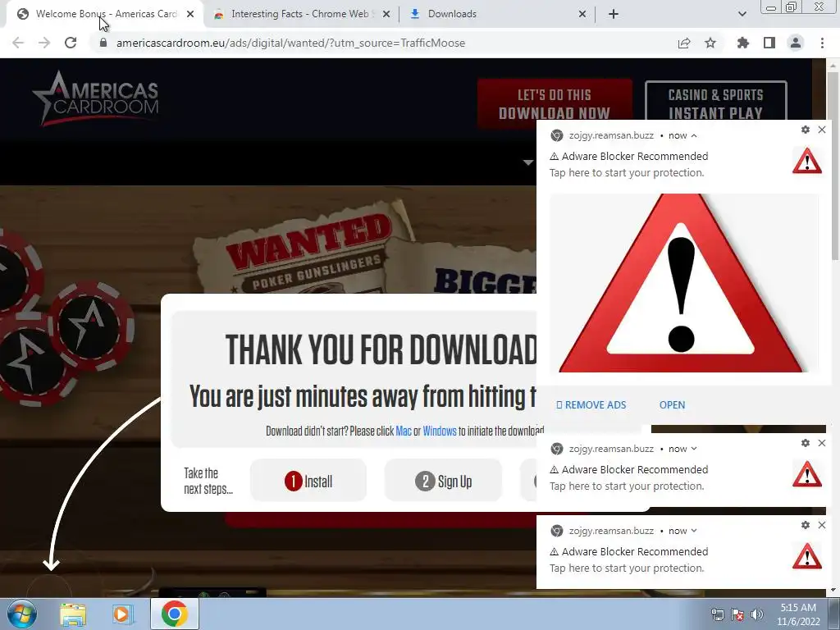Open Chrome's three-dot customize menu
The height and width of the screenshot is (630, 840).
(822, 43)
